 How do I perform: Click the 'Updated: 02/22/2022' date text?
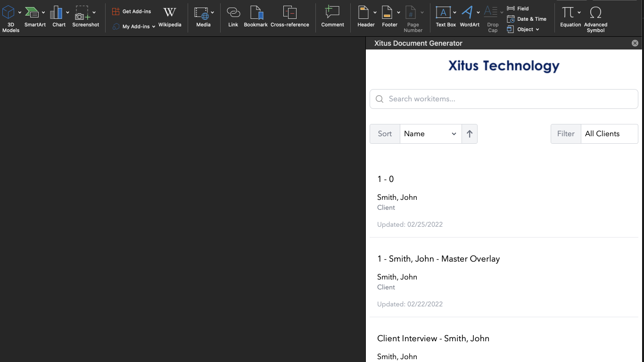(410, 304)
